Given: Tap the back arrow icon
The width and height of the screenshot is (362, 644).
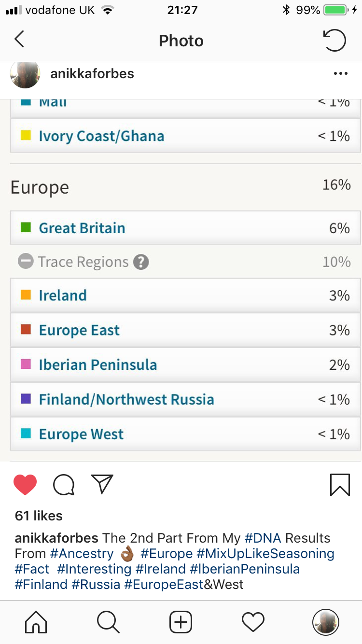Looking at the screenshot, I should coord(19,40).
